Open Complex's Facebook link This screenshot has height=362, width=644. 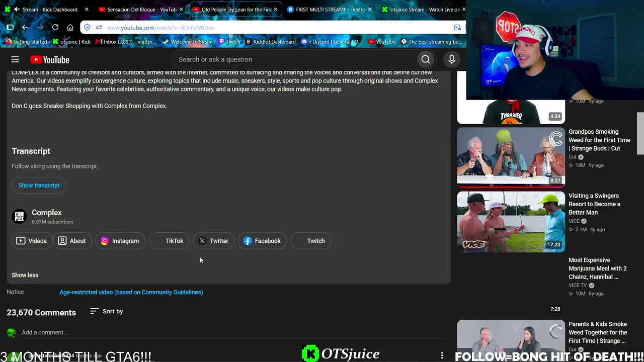(x=262, y=241)
